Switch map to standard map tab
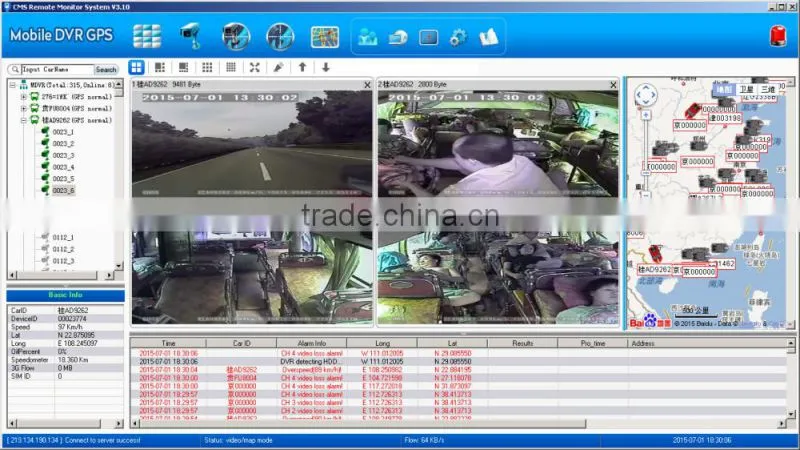800x450 pixels. (x=724, y=90)
